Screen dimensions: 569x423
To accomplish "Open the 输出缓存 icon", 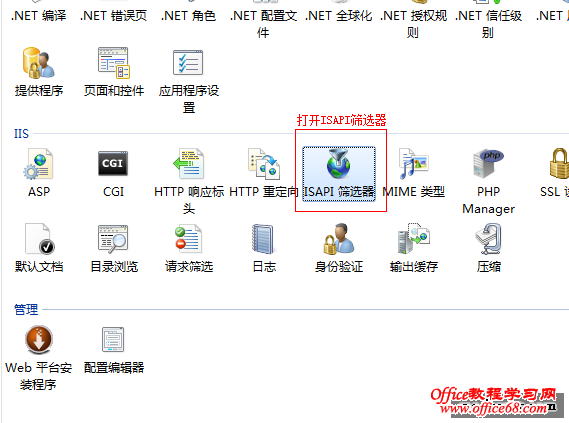I will pos(414,239).
